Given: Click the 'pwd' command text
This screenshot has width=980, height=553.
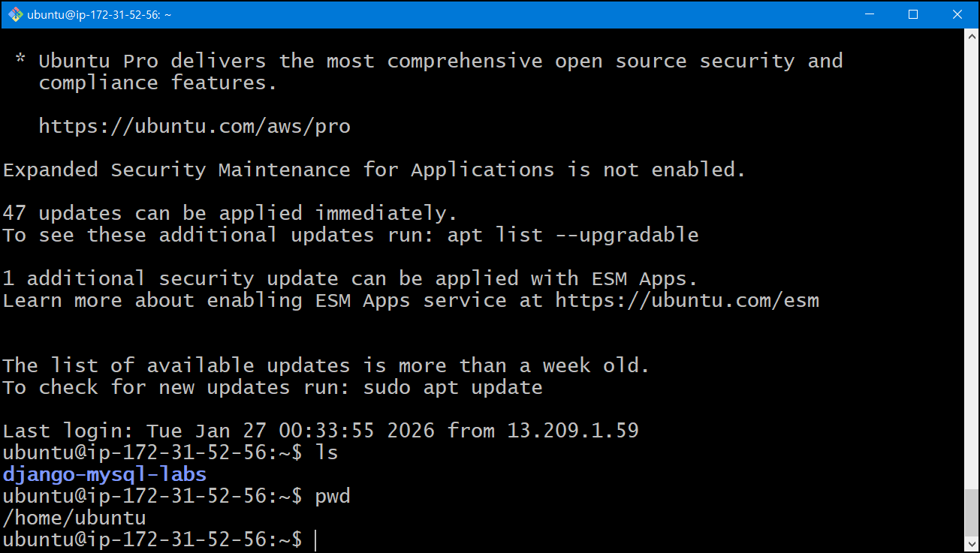Looking at the screenshot, I should pos(333,496).
